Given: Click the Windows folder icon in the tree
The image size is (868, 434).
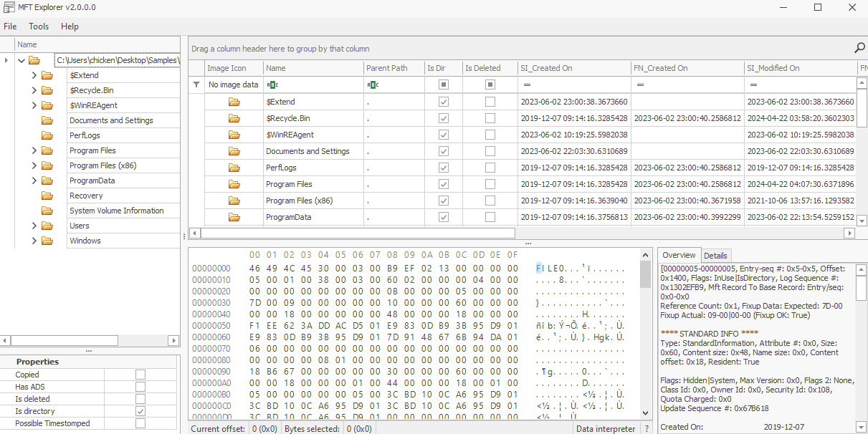Looking at the screenshot, I should (47, 241).
